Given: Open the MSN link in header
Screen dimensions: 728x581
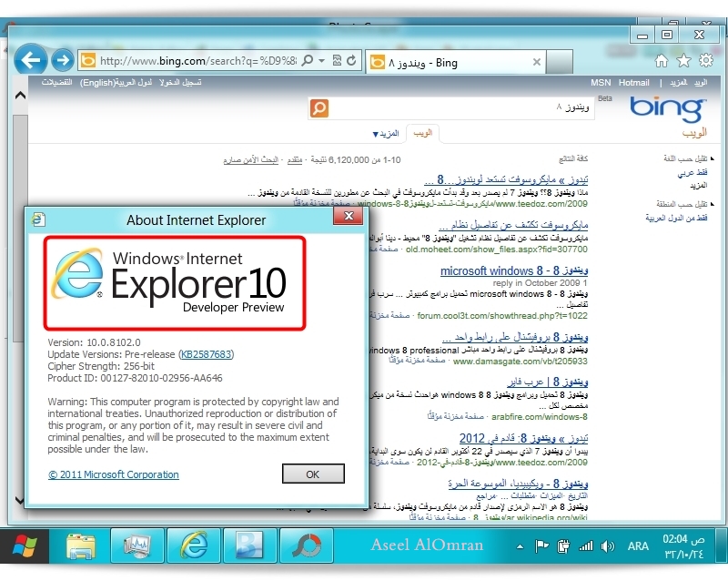Looking at the screenshot, I should (x=601, y=83).
